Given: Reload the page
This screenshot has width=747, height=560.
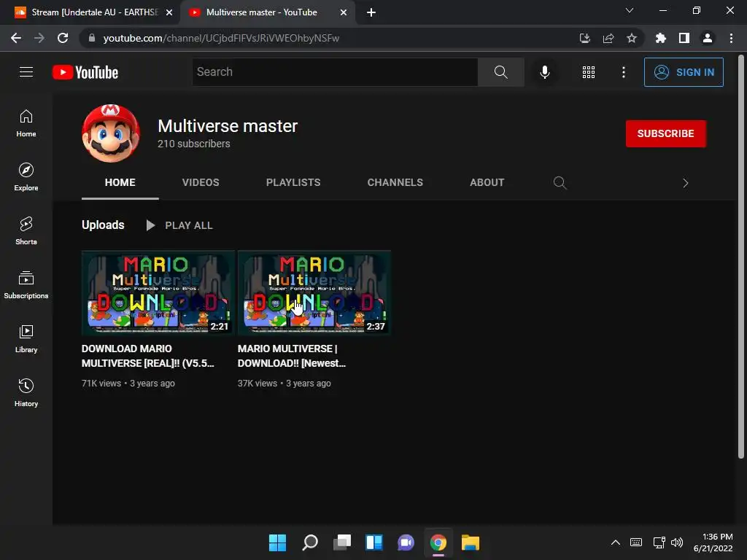Looking at the screenshot, I should [63, 38].
